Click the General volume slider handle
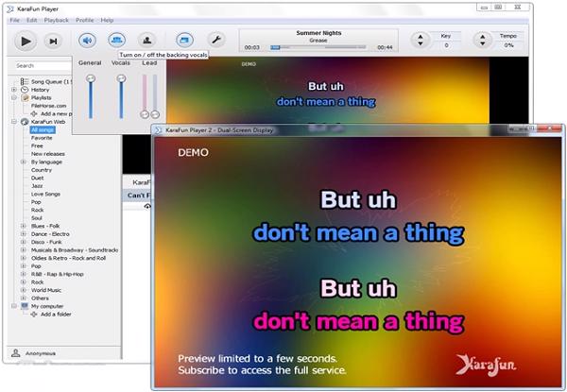This screenshot has width=567, height=392. [91, 79]
